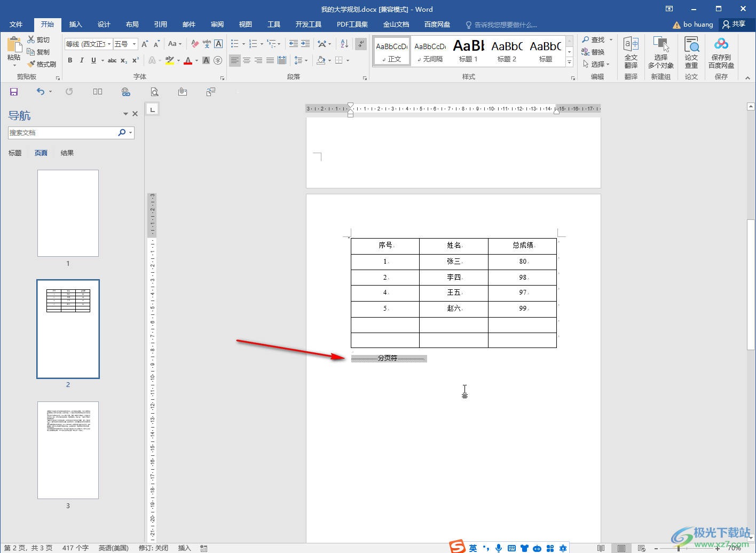The height and width of the screenshot is (553, 756).
Task: Open the font name dropdown
Action: (x=109, y=44)
